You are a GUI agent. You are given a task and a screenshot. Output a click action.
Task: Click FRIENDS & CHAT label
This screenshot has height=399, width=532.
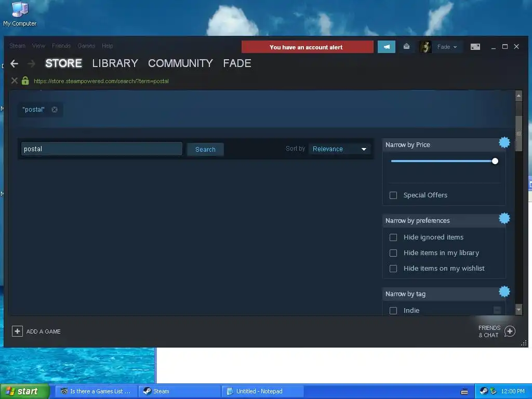coord(489,331)
